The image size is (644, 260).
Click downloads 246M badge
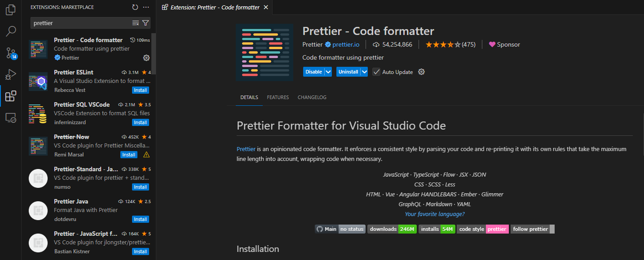392,229
